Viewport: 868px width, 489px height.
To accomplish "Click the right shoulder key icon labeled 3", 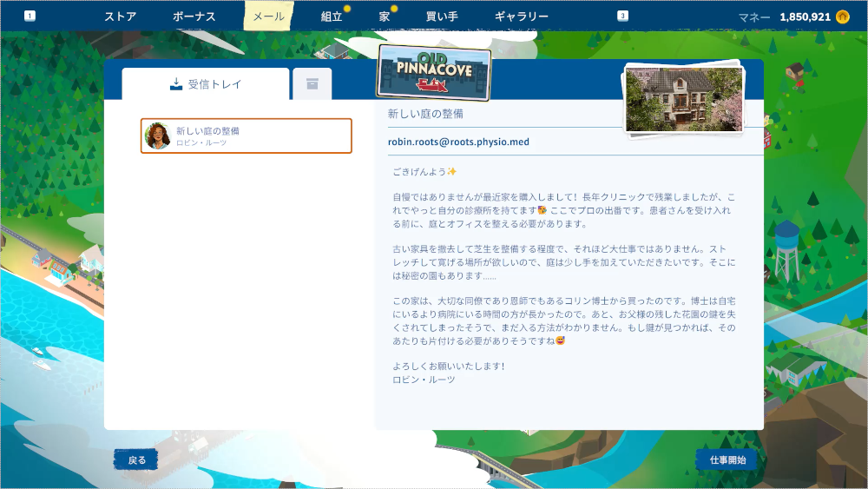I will tap(622, 16).
